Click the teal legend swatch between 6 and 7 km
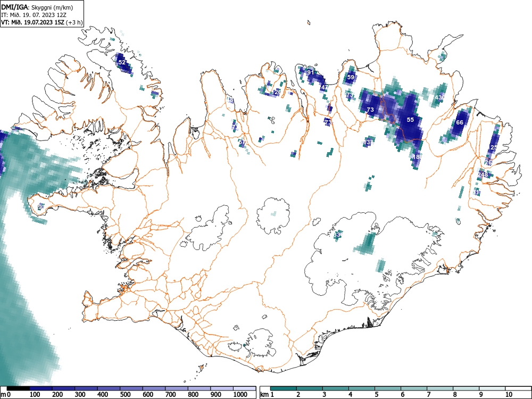Viewport: 532px width, 399px height. coord(414,388)
